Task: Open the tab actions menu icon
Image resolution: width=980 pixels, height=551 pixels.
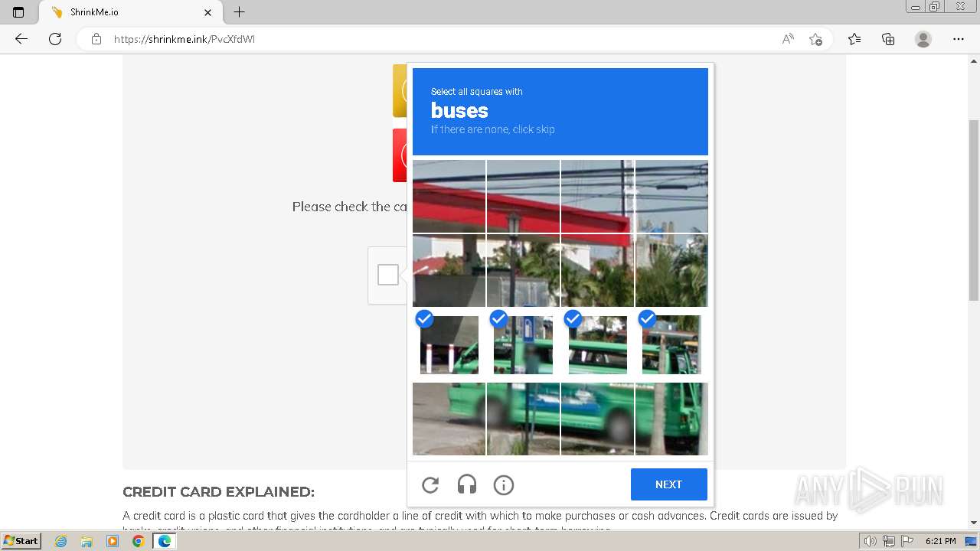Action: pyautogui.click(x=18, y=12)
